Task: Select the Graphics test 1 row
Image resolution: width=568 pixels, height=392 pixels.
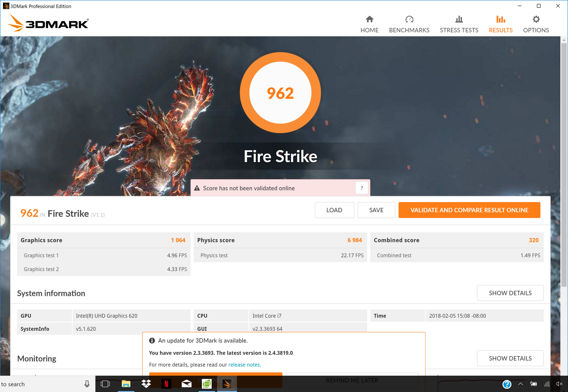Action: point(104,255)
